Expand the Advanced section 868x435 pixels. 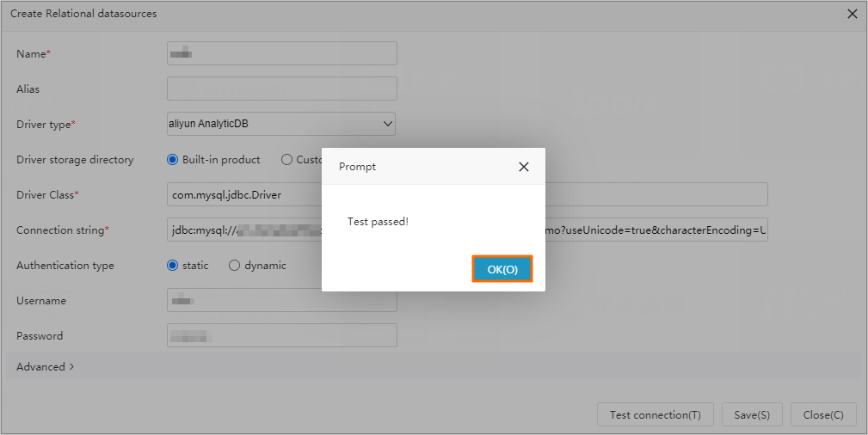click(x=46, y=367)
